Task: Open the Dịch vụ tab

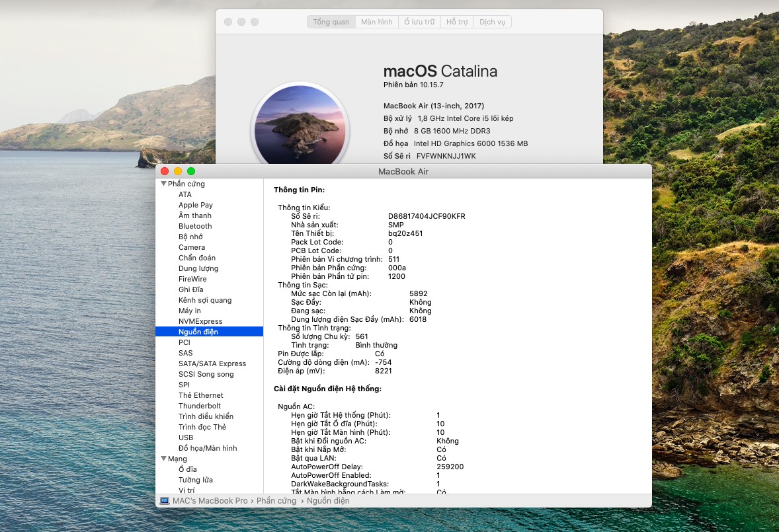Action: click(x=492, y=22)
